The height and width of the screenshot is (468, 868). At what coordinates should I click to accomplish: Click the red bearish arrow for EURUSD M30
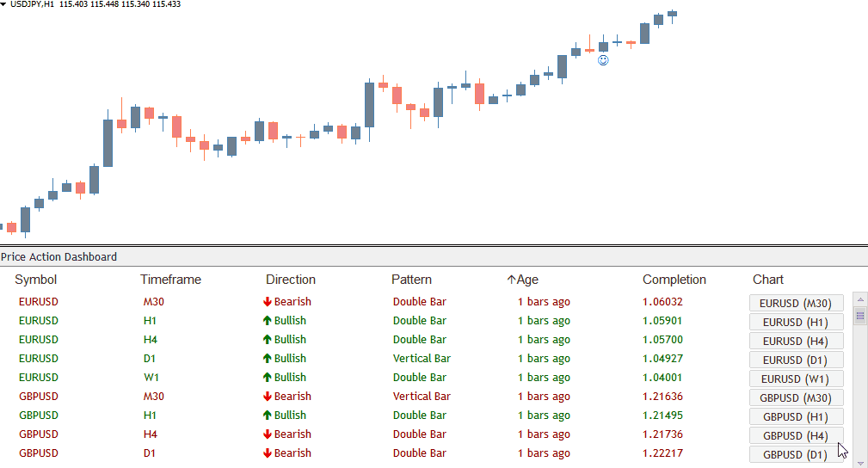click(x=268, y=302)
